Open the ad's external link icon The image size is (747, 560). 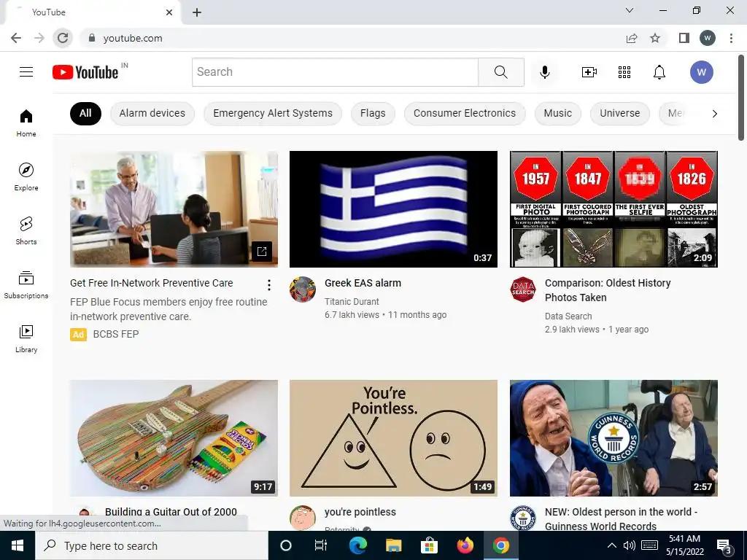click(x=262, y=251)
